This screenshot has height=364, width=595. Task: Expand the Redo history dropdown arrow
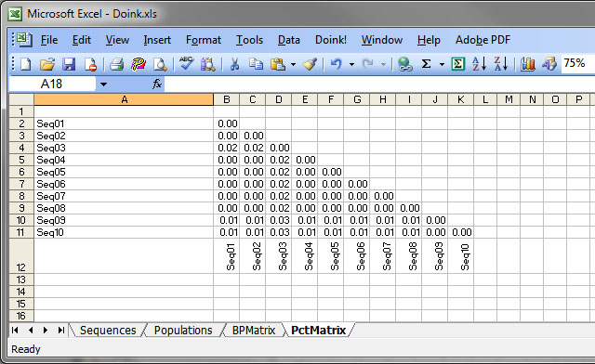(x=383, y=64)
